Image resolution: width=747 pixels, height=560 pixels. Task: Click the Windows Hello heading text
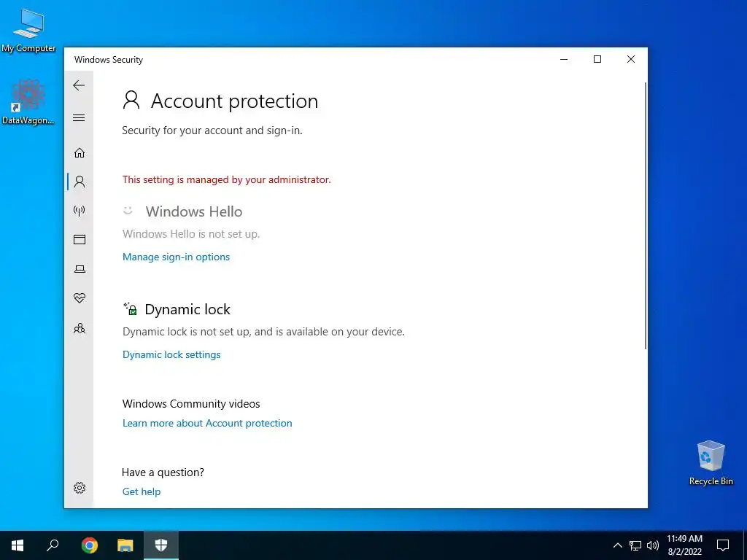tap(194, 211)
